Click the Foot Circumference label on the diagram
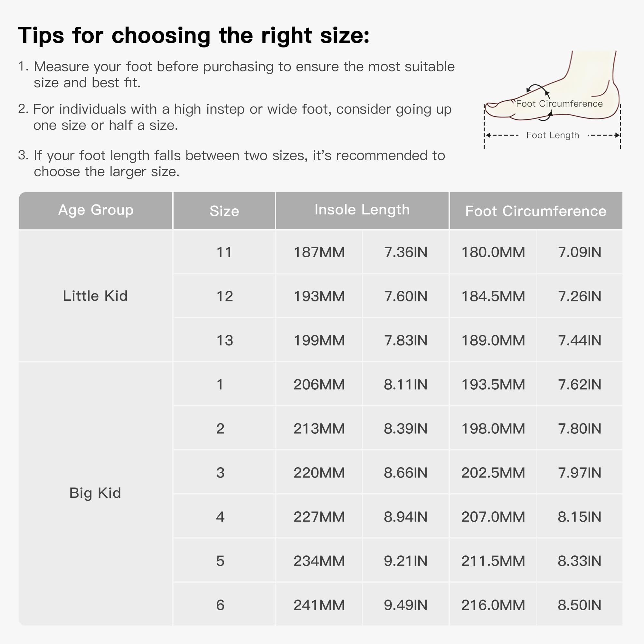Viewport: 644px width, 644px height. (x=559, y=104)
